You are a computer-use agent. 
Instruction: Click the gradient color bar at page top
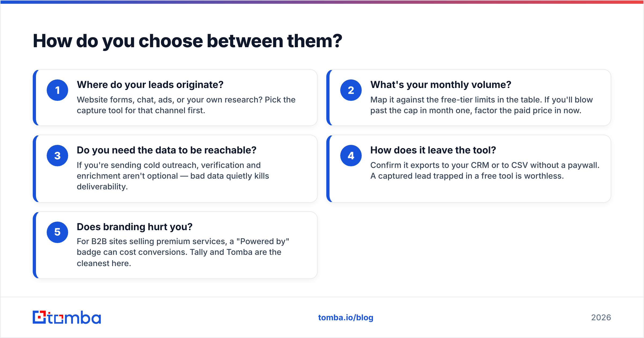[322, 2]
